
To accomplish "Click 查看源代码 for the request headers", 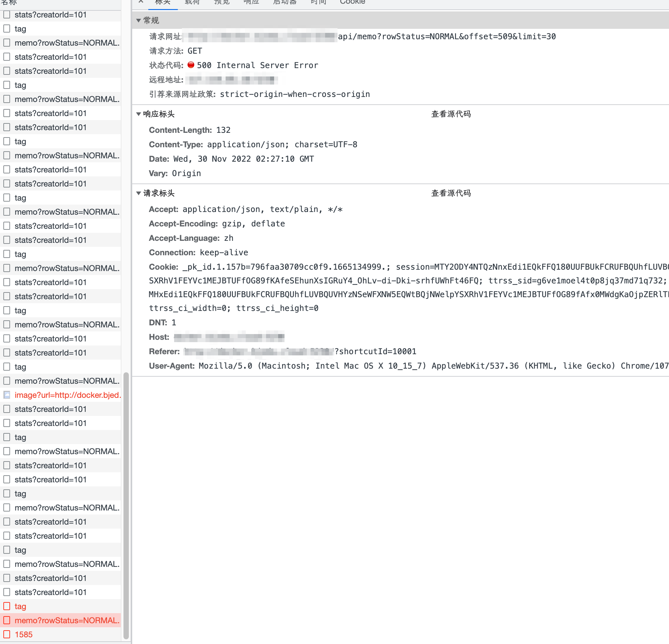I will 451,193.
